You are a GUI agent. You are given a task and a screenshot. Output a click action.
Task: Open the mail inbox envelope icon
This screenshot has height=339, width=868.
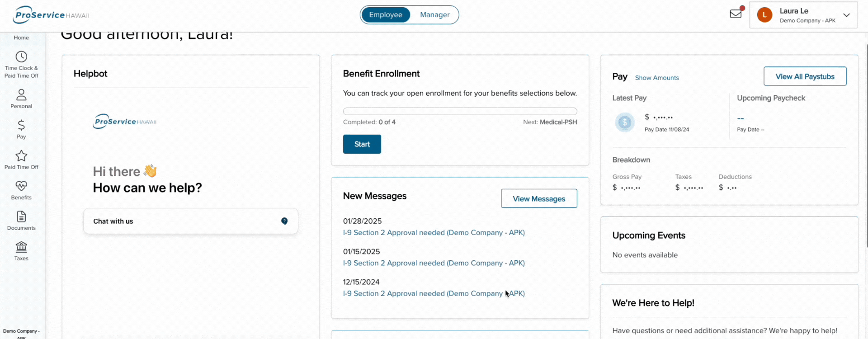tap(736, 14)
